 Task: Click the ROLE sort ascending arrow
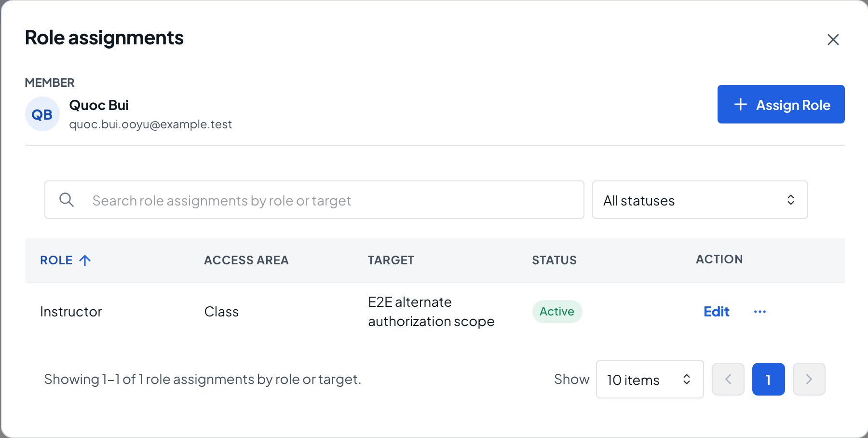click(85, 260)
